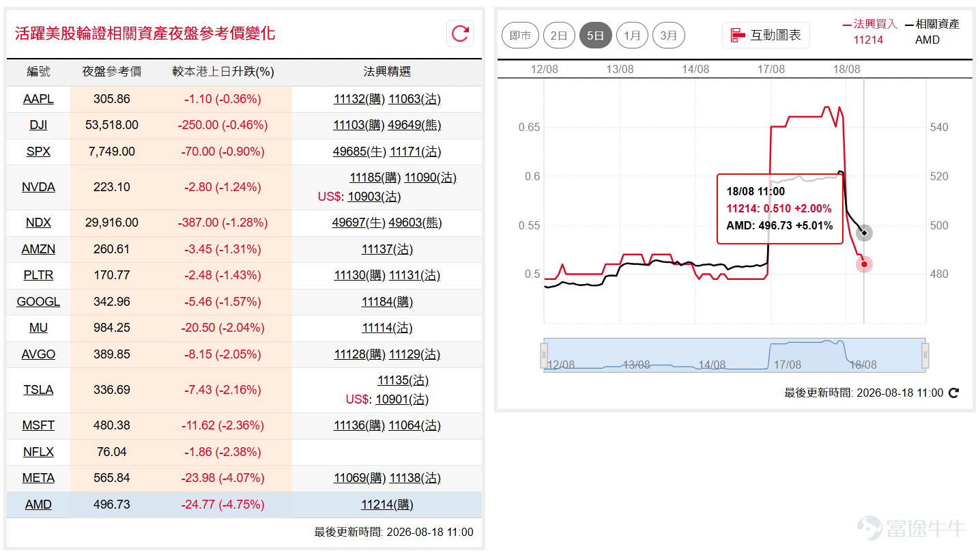Open the AAPL ticker link
The image size is (980, 553).
(x=38, y=99)
